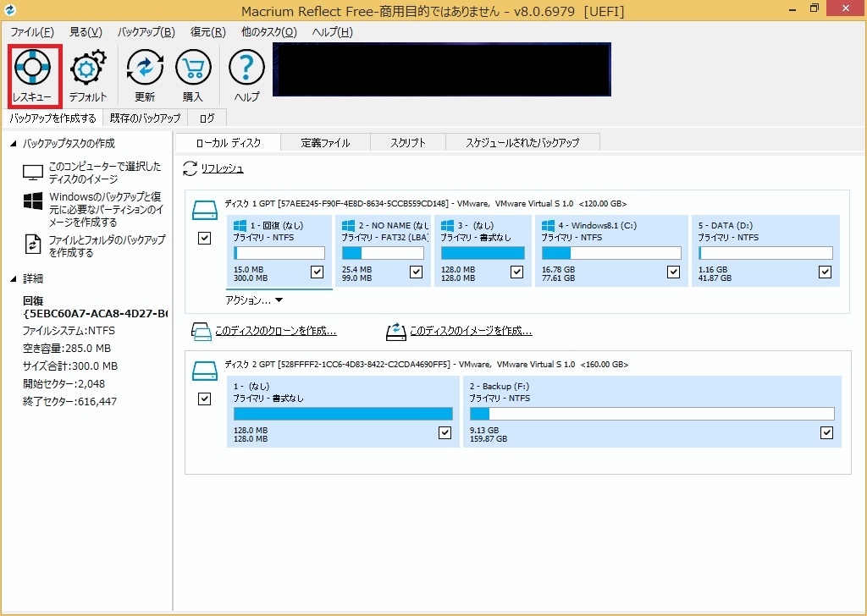Screen dimensions: 867x616
Task: Open the ヘルプ(H) menu
Action: [332, 32]
